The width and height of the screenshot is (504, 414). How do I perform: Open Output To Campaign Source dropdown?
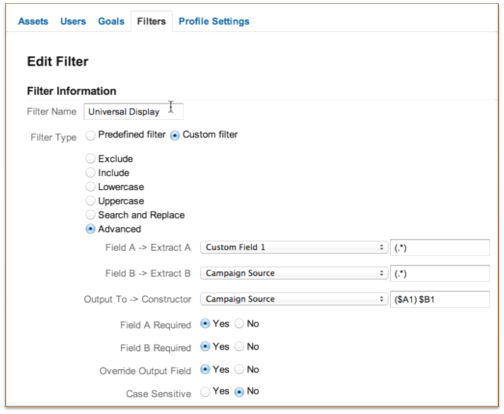pyautogui.click(x=294, y=299)
